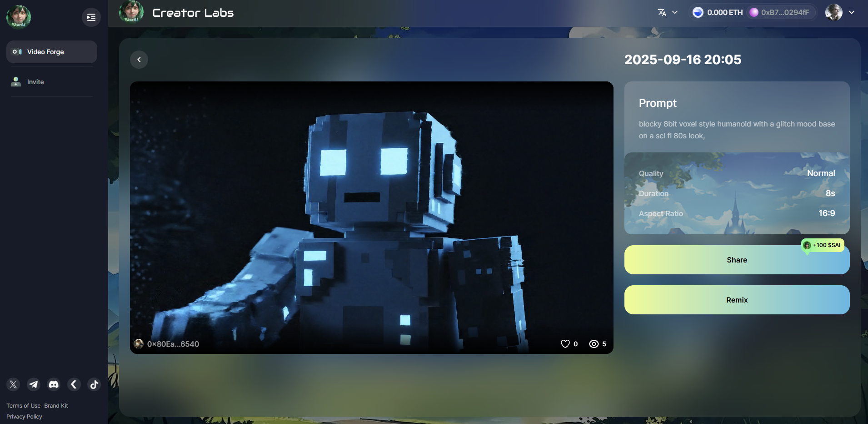Open the Discord social link
This screenshot has width=868, height=424.
tap(54, 384)
